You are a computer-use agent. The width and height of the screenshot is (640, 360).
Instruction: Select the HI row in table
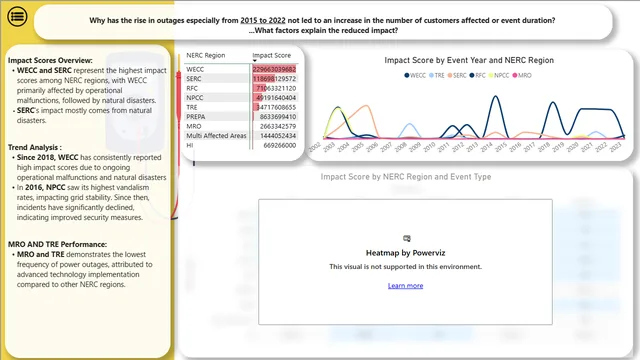coord(241,145)
